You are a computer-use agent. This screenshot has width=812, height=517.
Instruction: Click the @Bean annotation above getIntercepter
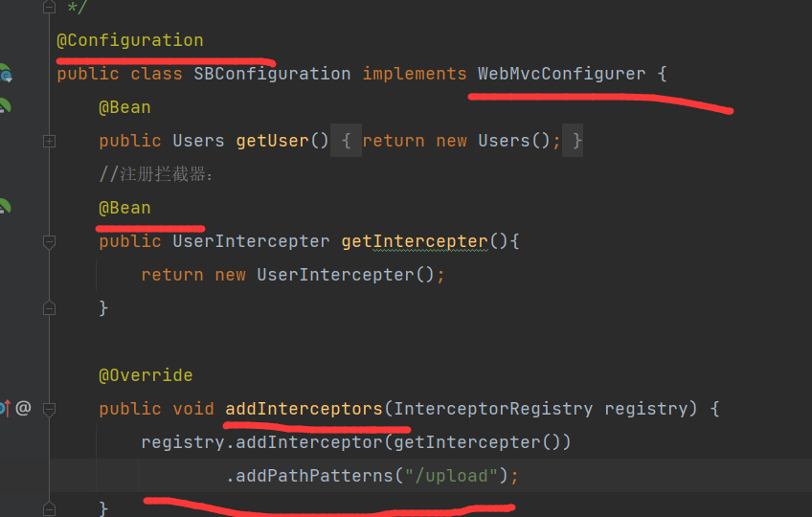click(124, 208)
